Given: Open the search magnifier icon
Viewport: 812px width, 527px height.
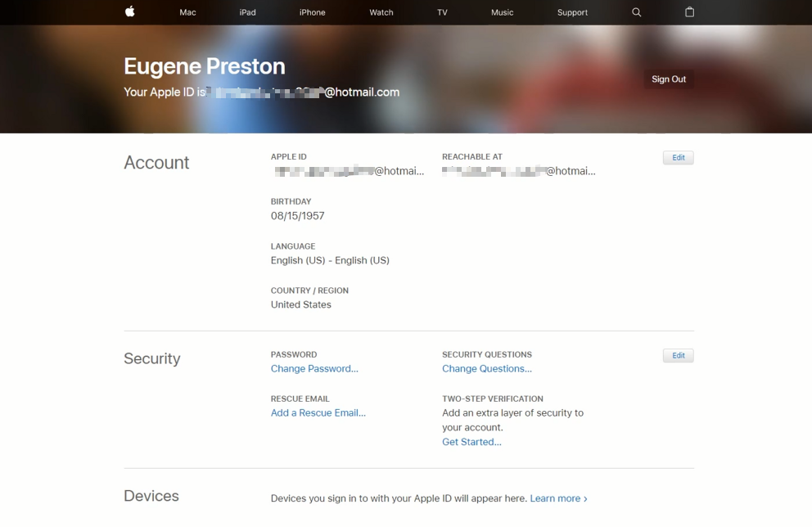Looking at the screenshot, I should [637, 12].
